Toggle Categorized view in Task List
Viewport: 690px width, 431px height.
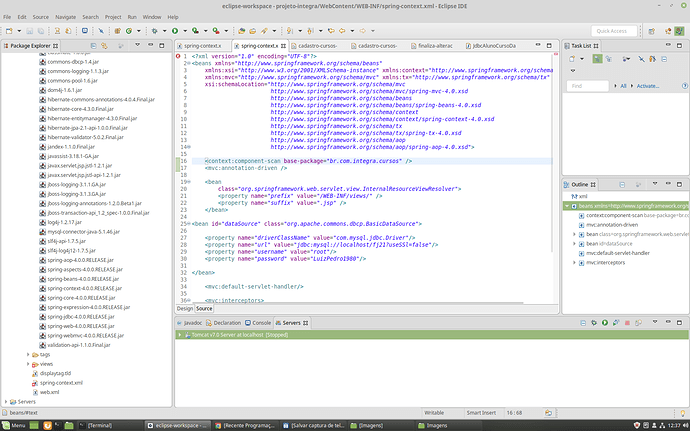[x=597, y=59]
